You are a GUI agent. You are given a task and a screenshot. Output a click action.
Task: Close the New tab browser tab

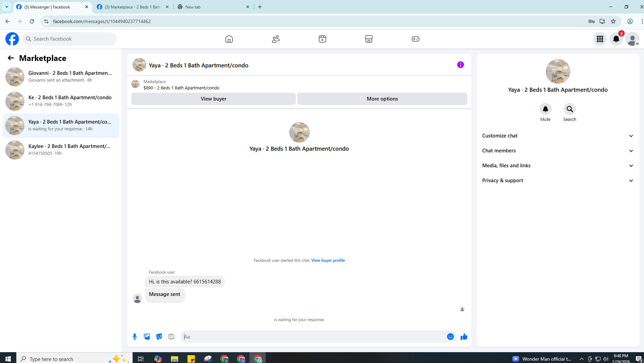tap(248, 7)
